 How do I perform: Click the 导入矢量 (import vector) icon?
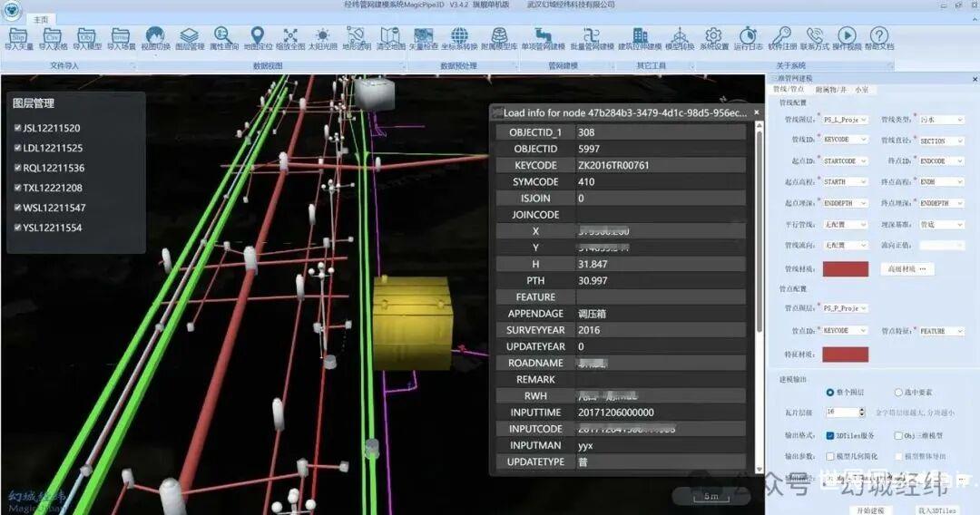(x=19, y=38)
